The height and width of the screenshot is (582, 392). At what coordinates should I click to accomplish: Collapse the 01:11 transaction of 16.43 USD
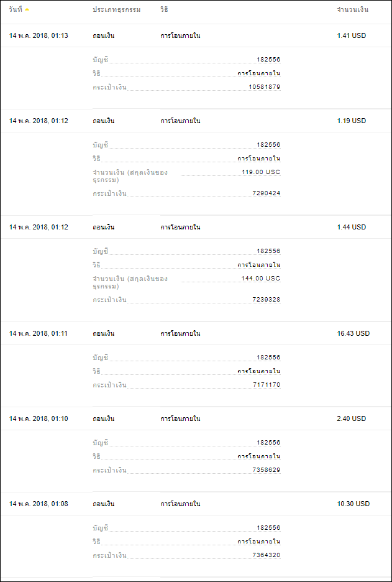(196, 333)
